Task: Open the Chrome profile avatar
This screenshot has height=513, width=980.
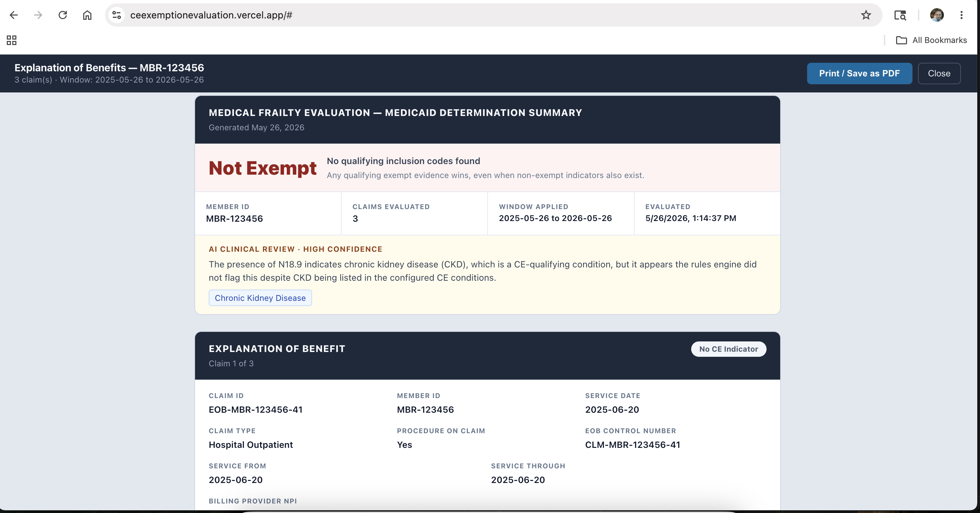Action: click(x=937, y=15)
